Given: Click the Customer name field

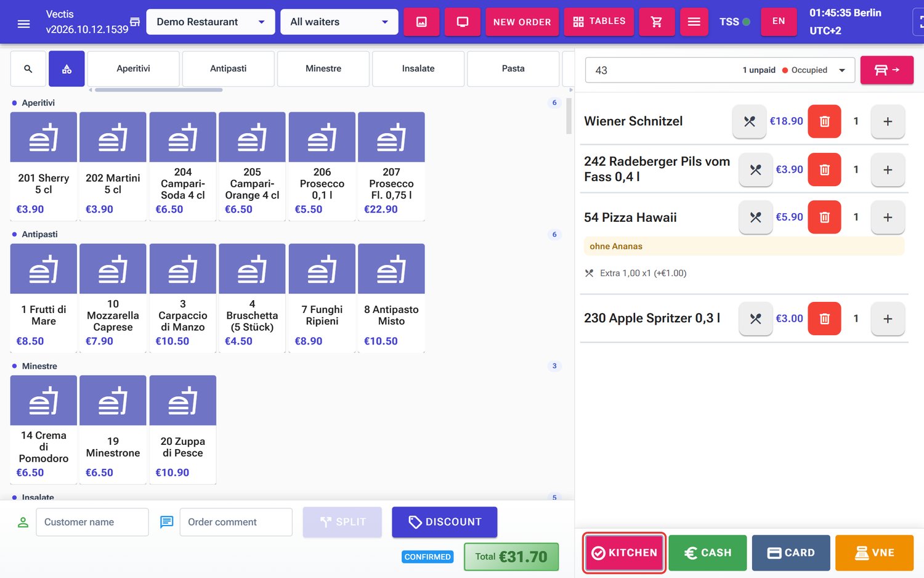Looking at the screenshot, I should [x=92, y=522].
